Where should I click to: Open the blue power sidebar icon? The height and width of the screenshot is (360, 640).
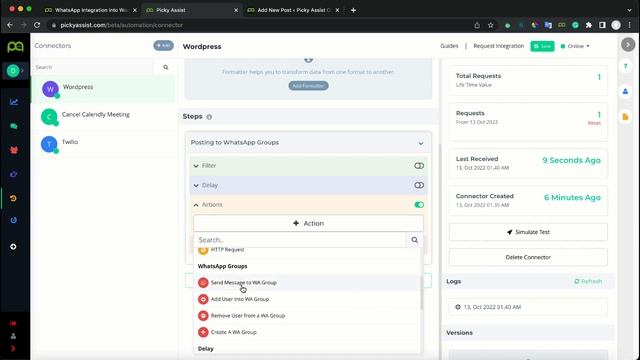(x=13, y=220)
